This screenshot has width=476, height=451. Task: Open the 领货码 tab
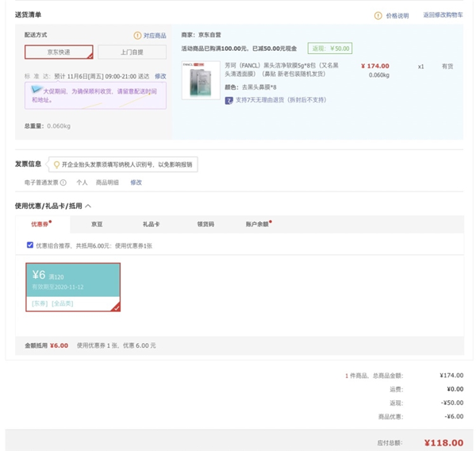(x=205, y=225)
